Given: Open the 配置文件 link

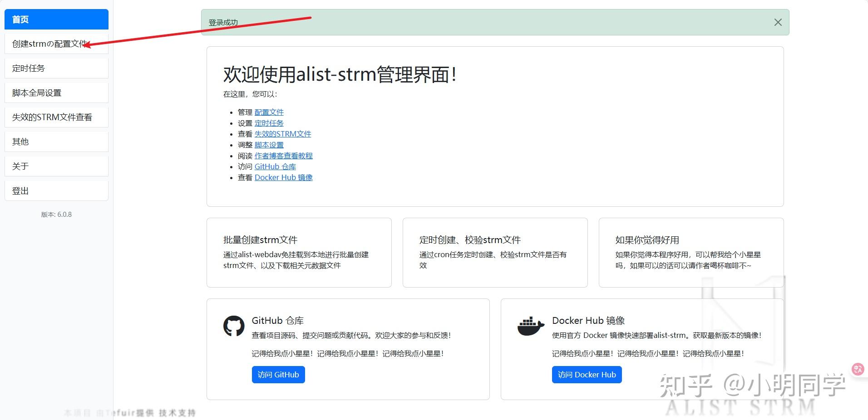Looking at the screenshot, I should (x=269, y=112).
